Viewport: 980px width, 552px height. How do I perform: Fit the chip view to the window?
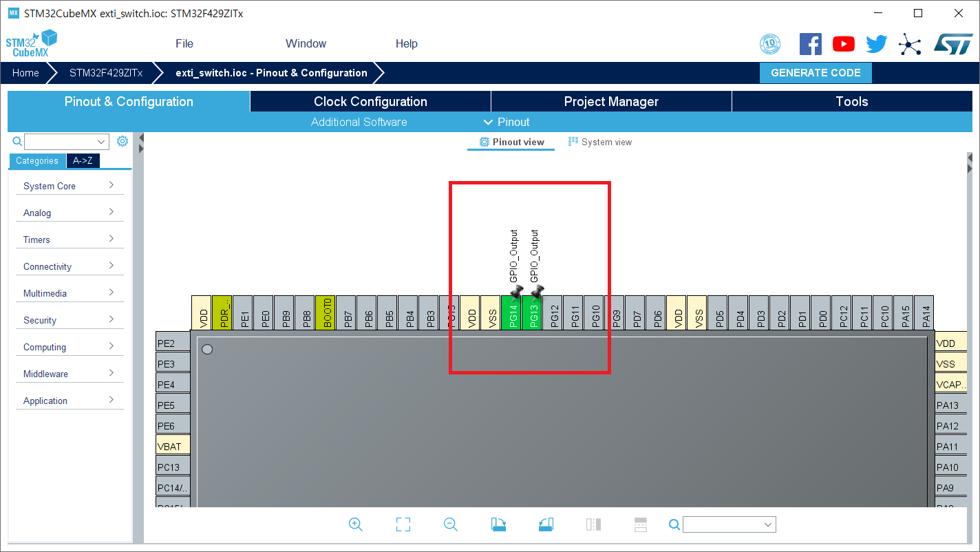click(x=403, y=524)
